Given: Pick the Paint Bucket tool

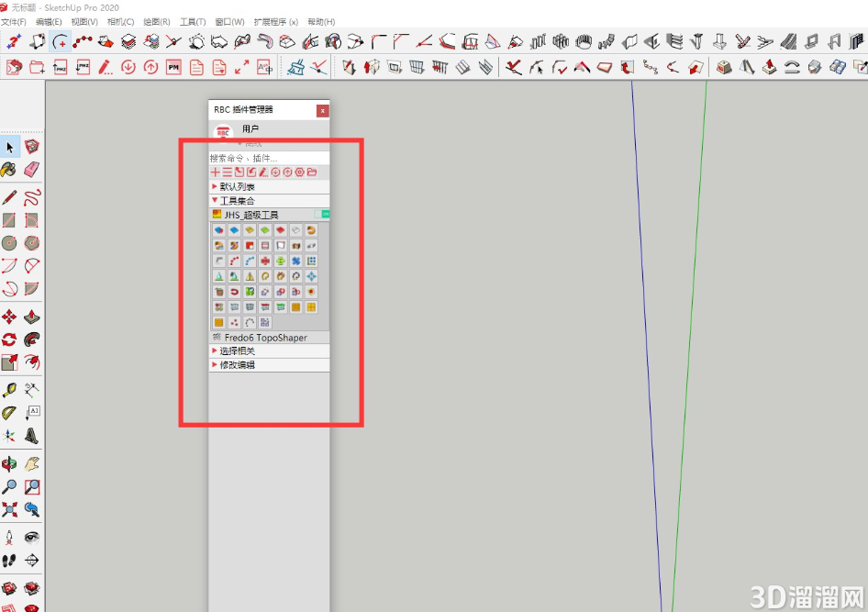Looking at the screenshot, I should (x=9, y=170).
